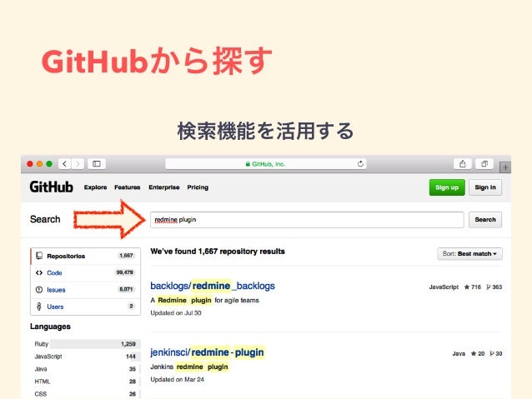Click 'Updated on Mar 24' text
Image resolution: width=532 pixels, height=399 pixels.
[x=177, y=380]
